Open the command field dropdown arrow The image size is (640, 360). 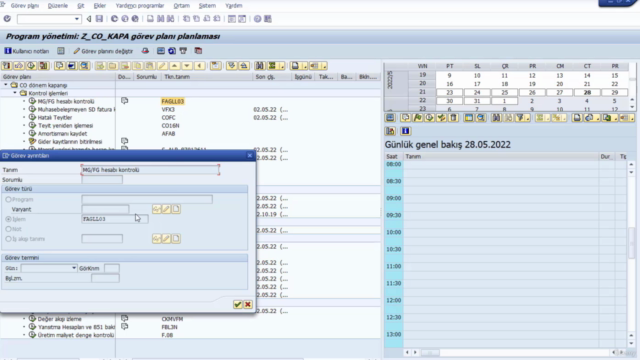click(77, 19)
